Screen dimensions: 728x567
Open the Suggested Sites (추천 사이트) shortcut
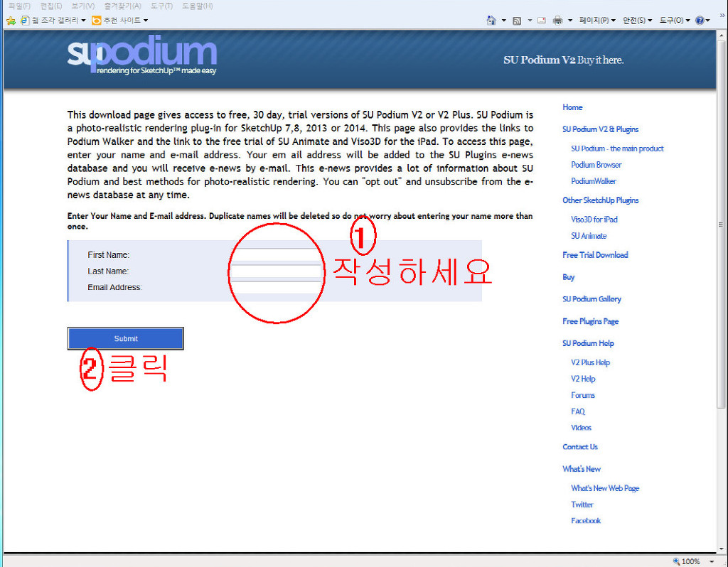tap(119, 21)
